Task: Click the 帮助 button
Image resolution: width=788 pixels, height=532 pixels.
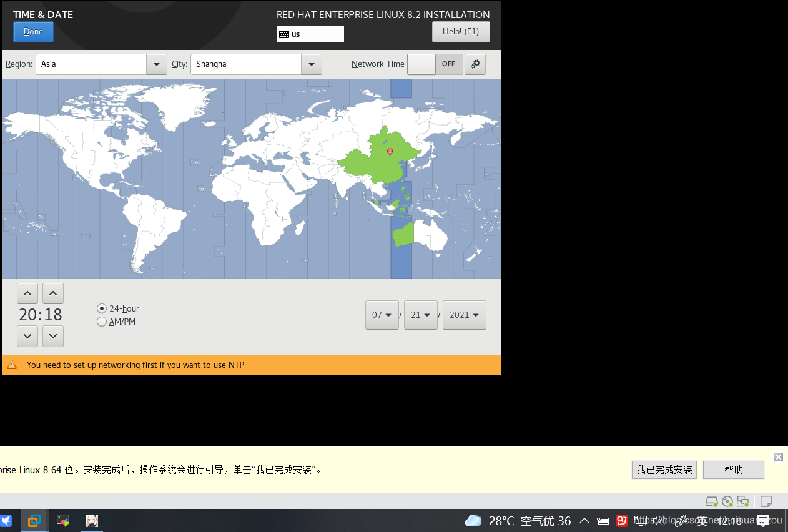Action: click(x=734, y=470)
